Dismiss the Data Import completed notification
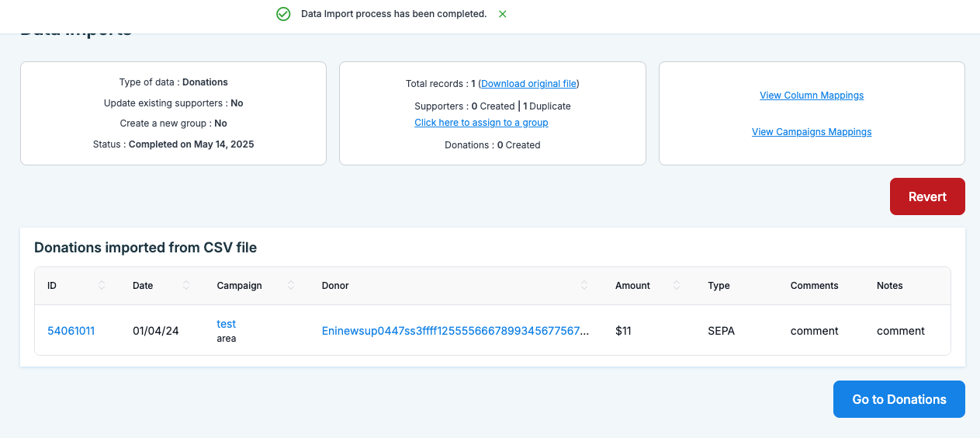The width and height of the screenshot is (980, 438). pyautogui.click(x=503, y=14)
